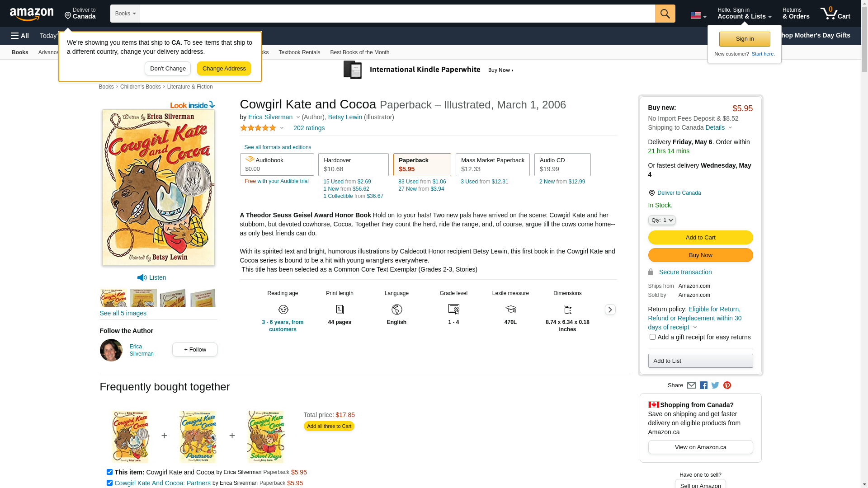
Task: Click the Amazon logo
Action: pyautogui.click(x=32, y=14)
